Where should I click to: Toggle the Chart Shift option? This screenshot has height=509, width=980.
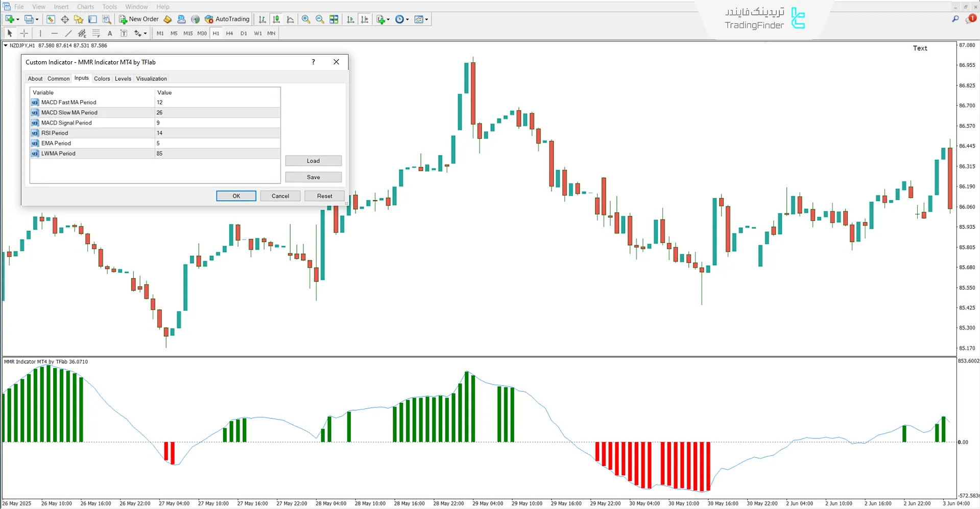365,19
